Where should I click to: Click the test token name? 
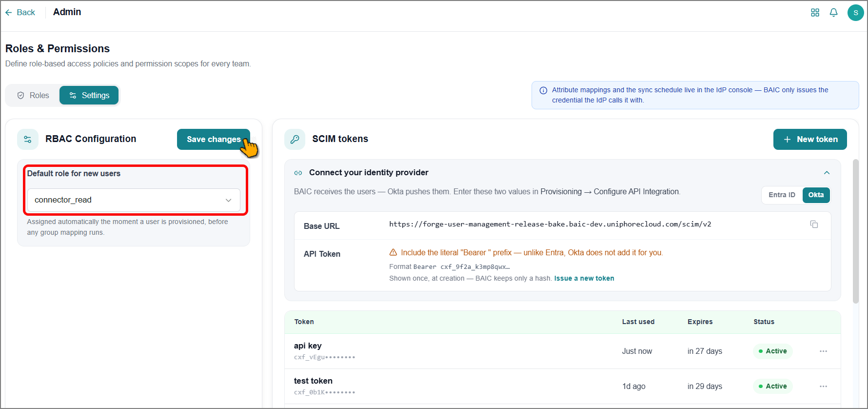pos(313,381)
